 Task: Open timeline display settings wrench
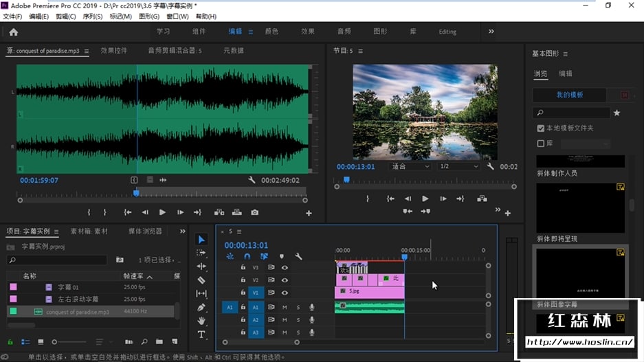(x=298, y=256)
